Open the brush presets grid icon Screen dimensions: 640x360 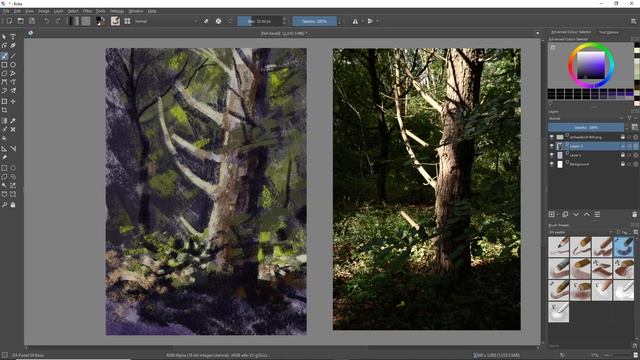tap(127, 21)
